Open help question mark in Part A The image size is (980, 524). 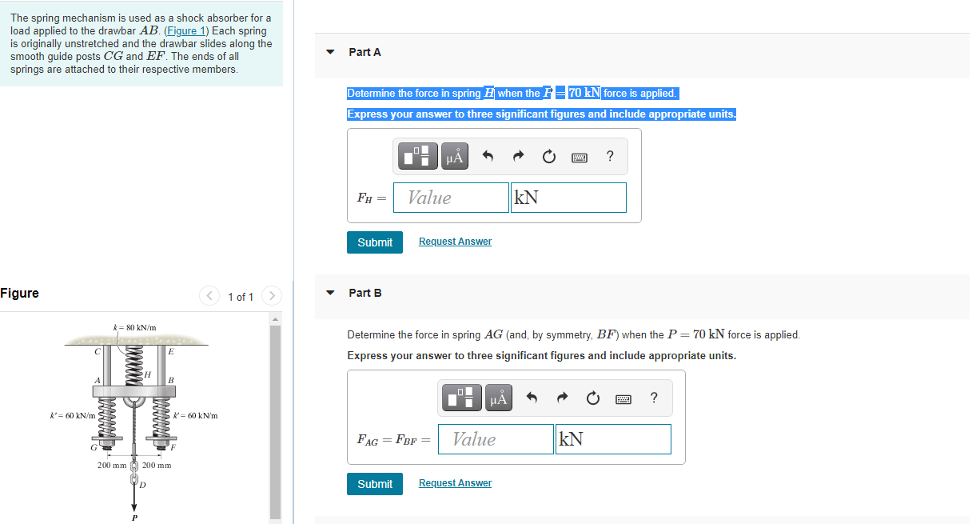[x=610, y=157]
